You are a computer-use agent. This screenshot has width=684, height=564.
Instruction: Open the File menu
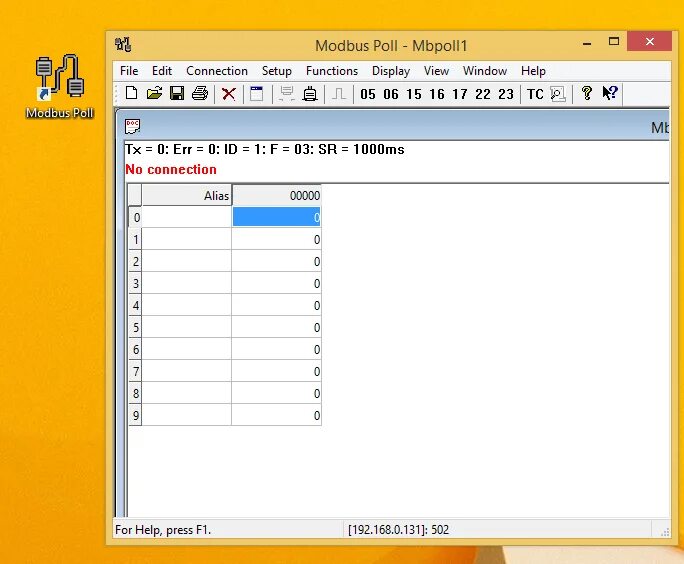pos(129,71)
